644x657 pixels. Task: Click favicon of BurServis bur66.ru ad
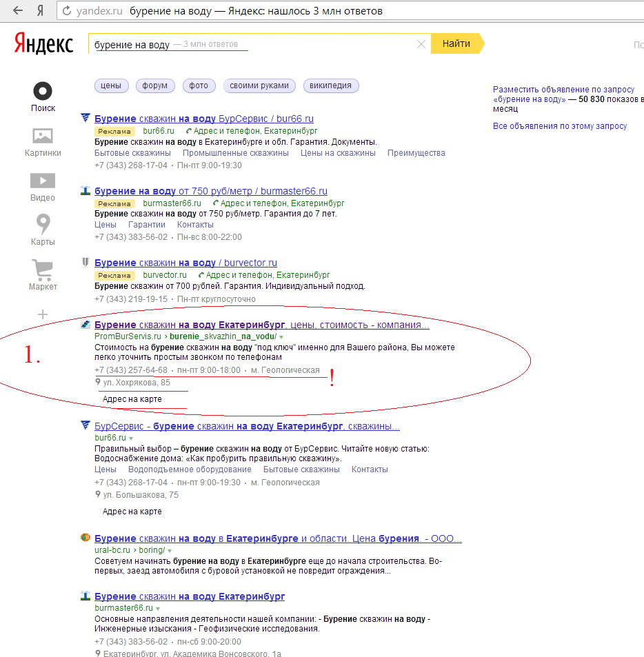85,118
